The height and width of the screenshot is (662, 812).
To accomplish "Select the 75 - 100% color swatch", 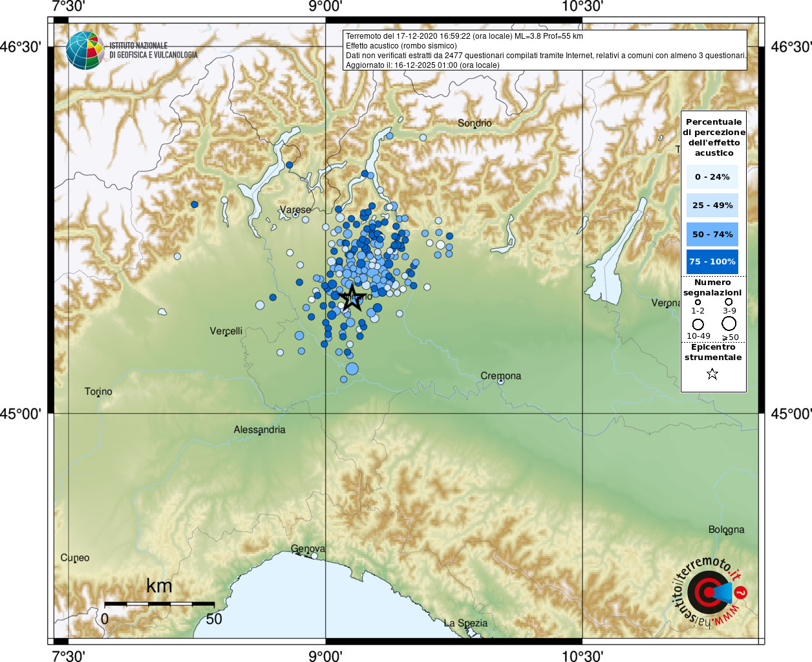I will [x=712, y=262].
